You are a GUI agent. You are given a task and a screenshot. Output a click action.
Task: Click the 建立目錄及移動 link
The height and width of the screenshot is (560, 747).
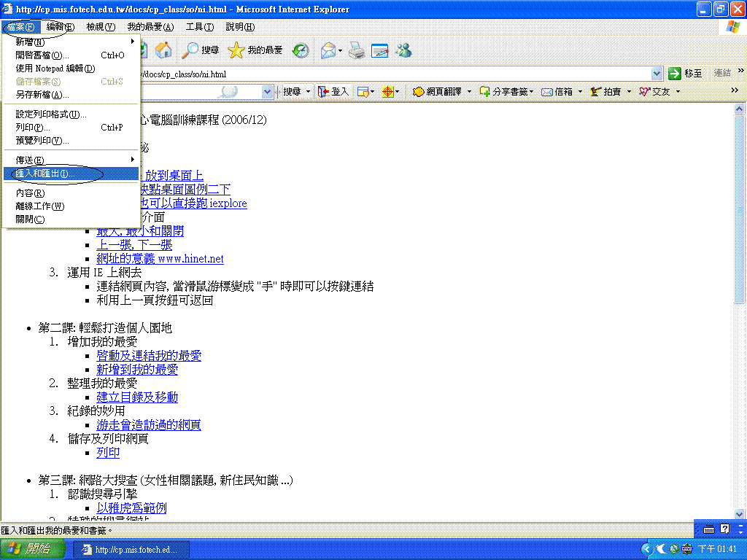coord(137,397)
